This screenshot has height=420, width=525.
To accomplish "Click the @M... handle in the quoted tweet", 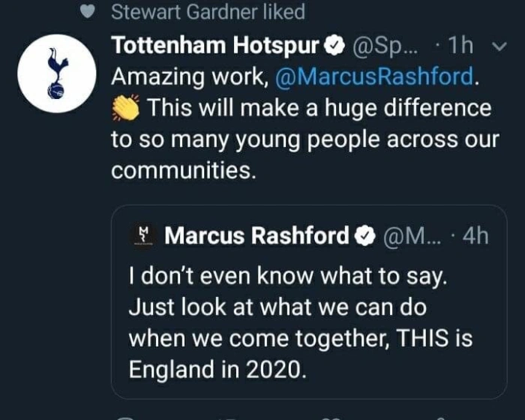I will pyautogui.click(x=411, y=236).
